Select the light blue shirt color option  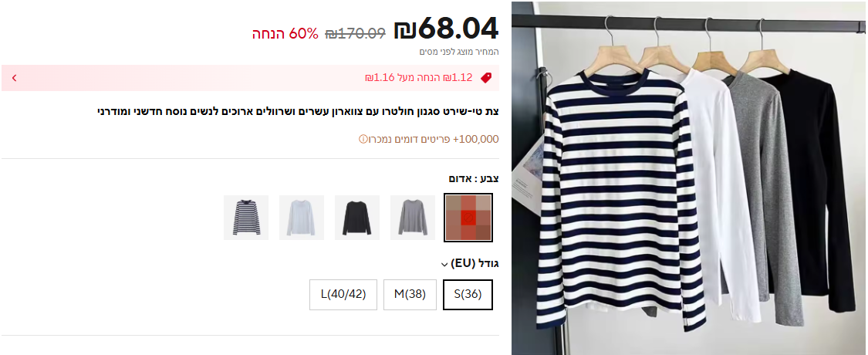pyautogui.click(x=302, y=218)
